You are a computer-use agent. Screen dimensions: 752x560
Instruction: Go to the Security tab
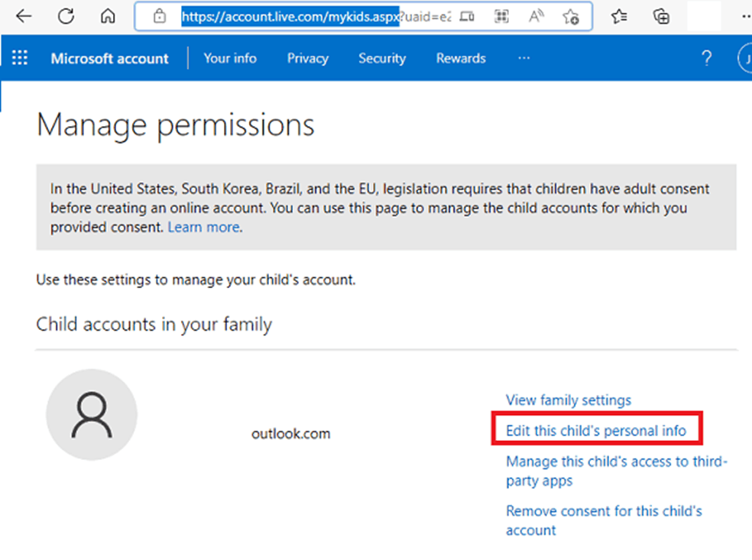coord(382,58)
